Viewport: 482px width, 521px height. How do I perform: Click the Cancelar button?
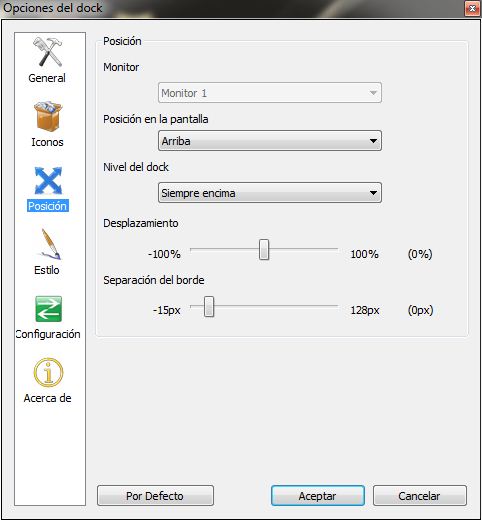click(420, 496)
